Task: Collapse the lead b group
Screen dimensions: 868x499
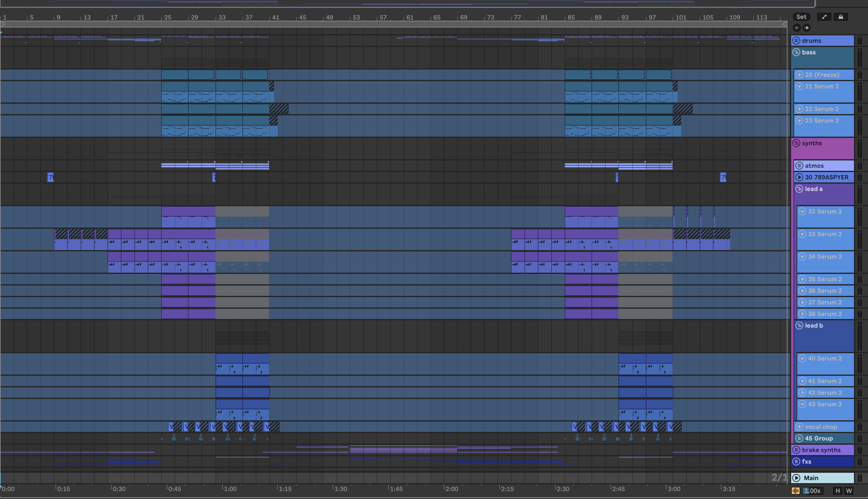Action: [x=799, y=325]
